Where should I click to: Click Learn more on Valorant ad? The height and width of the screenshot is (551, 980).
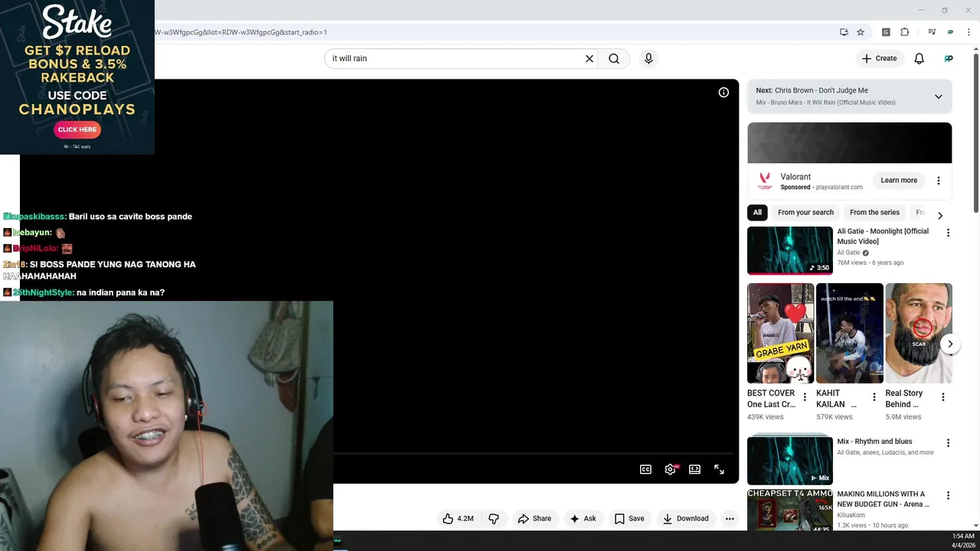(899, 181)
